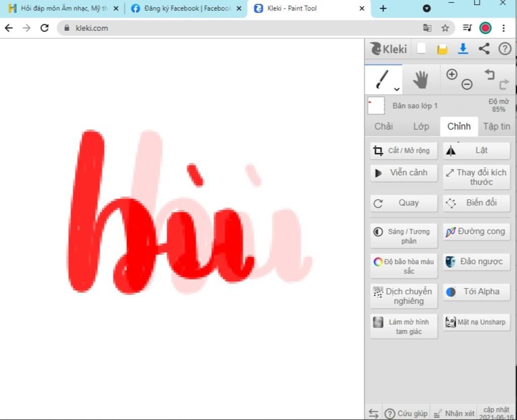Click the Quay rotate button
This screenshot has height=420, width=517.
[403, 203]
